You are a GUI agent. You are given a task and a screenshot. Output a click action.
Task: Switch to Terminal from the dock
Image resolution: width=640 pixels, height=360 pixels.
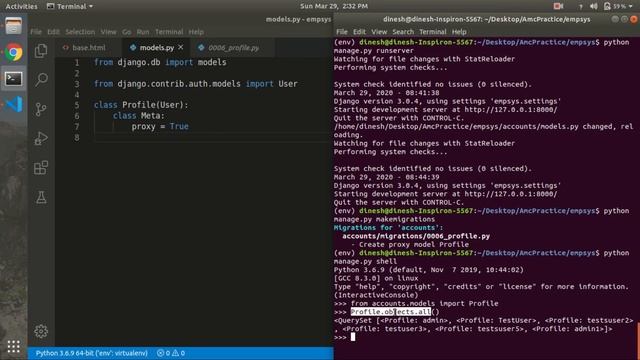tap(13, 78)
